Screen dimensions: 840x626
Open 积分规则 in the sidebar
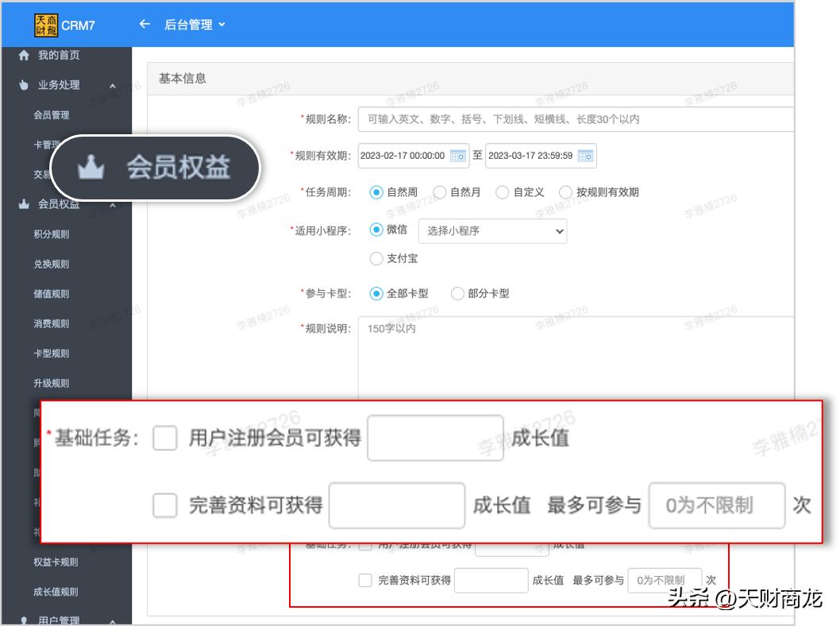(52, 234)
